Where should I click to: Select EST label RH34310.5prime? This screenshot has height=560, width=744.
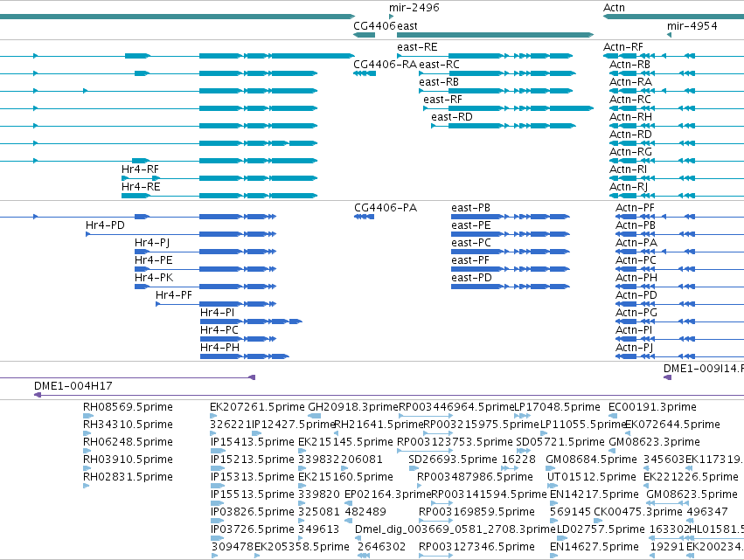[x=128, y=425]
